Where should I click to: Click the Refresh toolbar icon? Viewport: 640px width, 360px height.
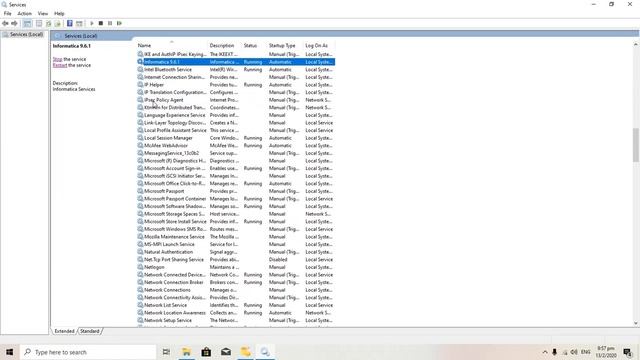[x=49, y=23]
